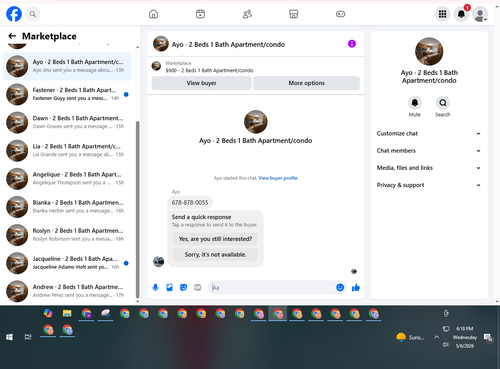Send 'Yes, are you still interested?' reply

(215, 239)
